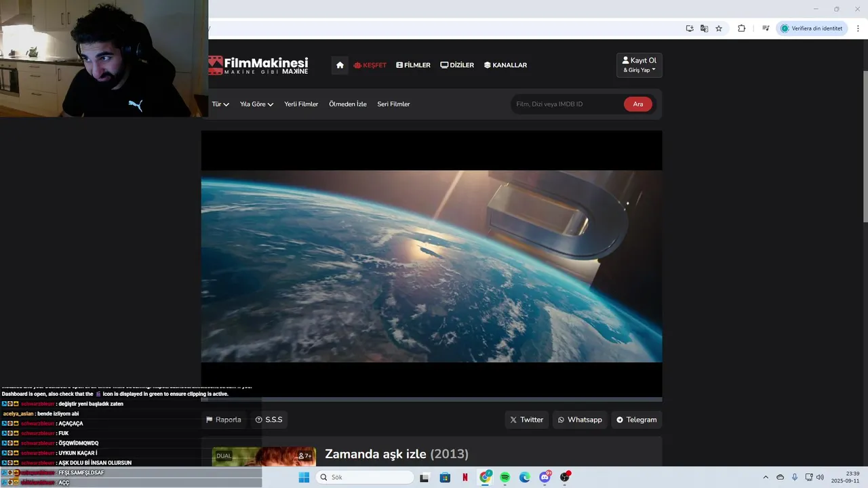
Task: Click the OneDrive cloud tray icon
Action: coord(780,477)
